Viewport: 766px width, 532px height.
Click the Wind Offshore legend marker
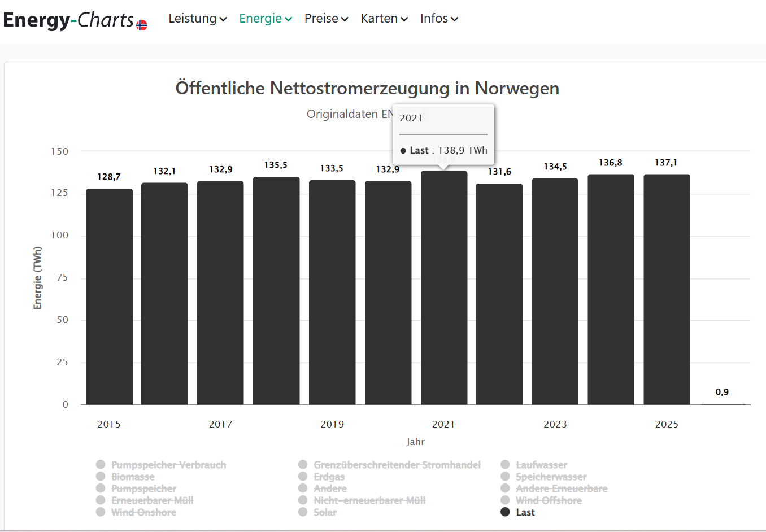coord(505,500)
